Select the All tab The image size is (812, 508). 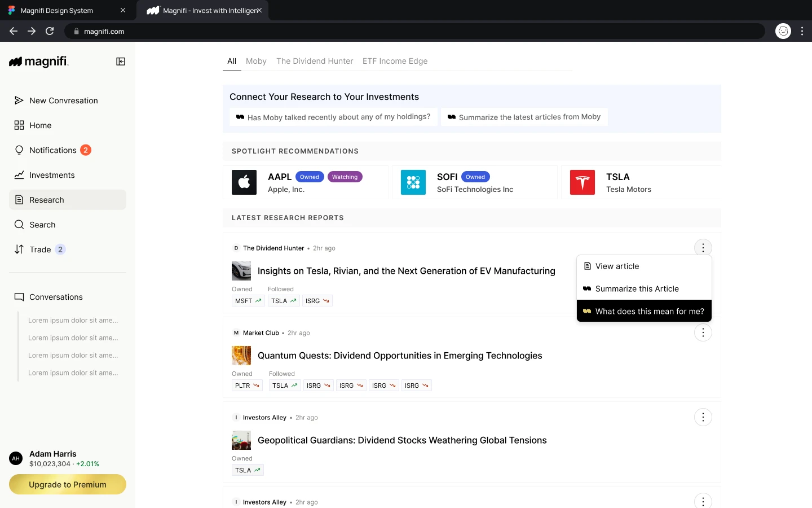(x=232, y=61)
